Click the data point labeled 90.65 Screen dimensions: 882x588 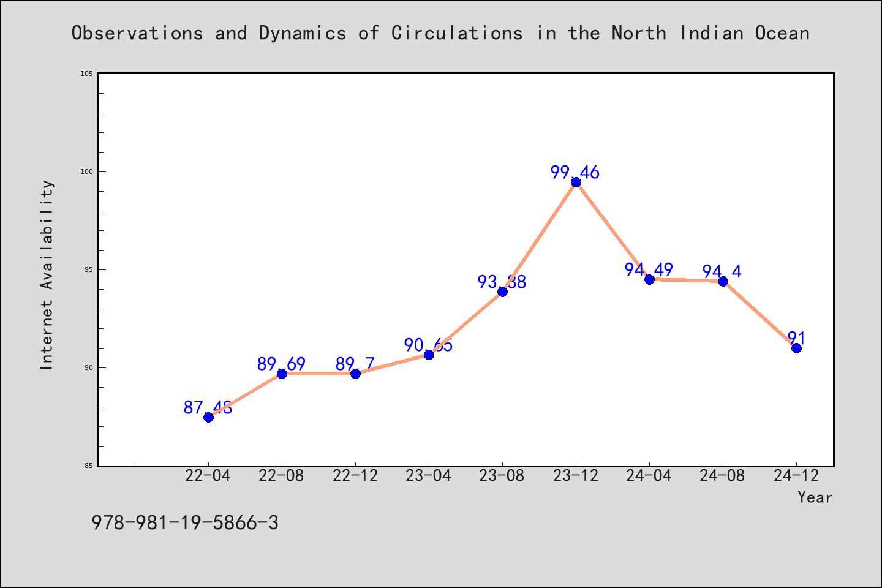pyautogui.click(x=429, y=355)
